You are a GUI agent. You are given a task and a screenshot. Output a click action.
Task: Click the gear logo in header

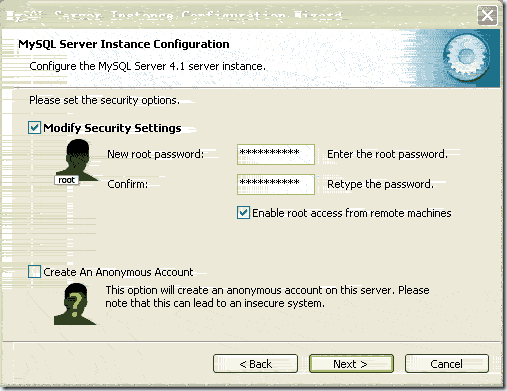466,57
